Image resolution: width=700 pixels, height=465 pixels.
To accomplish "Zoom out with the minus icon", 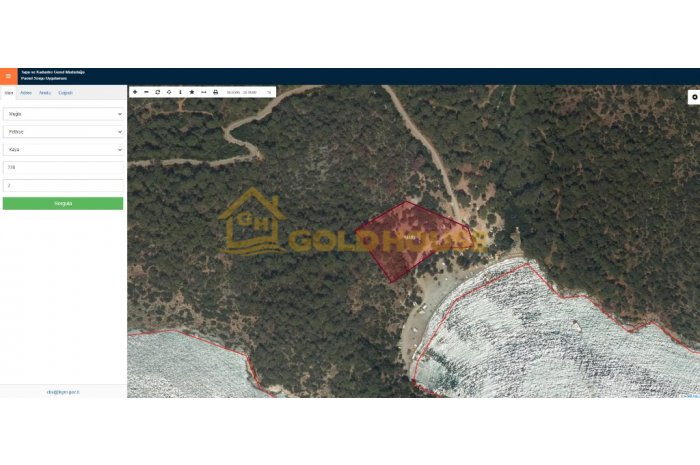I will pyautogui.click(x=146, y=92).
